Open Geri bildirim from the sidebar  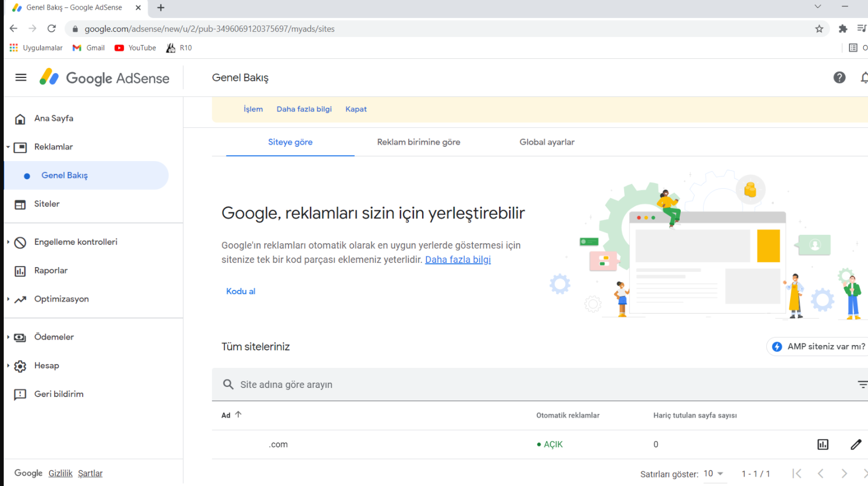point(59,394)
